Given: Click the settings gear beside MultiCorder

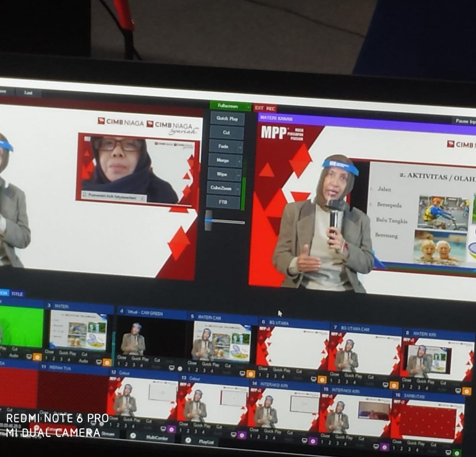Looking at the screenshot, I should pyautogui.click(x=134, y=435).
